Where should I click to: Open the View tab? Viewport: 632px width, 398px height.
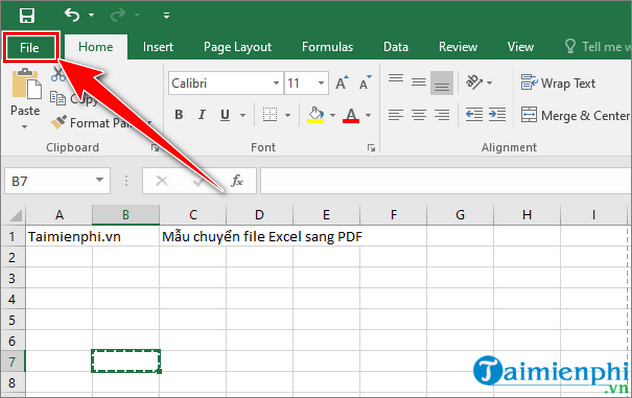coord(520,47)
